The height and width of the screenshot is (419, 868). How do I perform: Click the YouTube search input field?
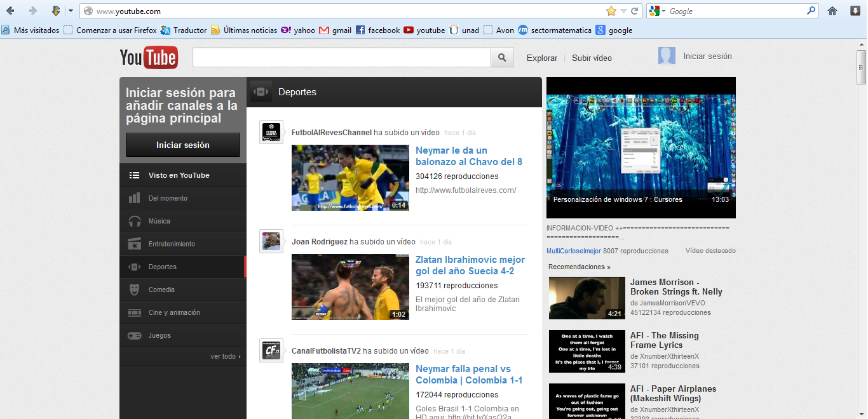click(x=342, y=57)
